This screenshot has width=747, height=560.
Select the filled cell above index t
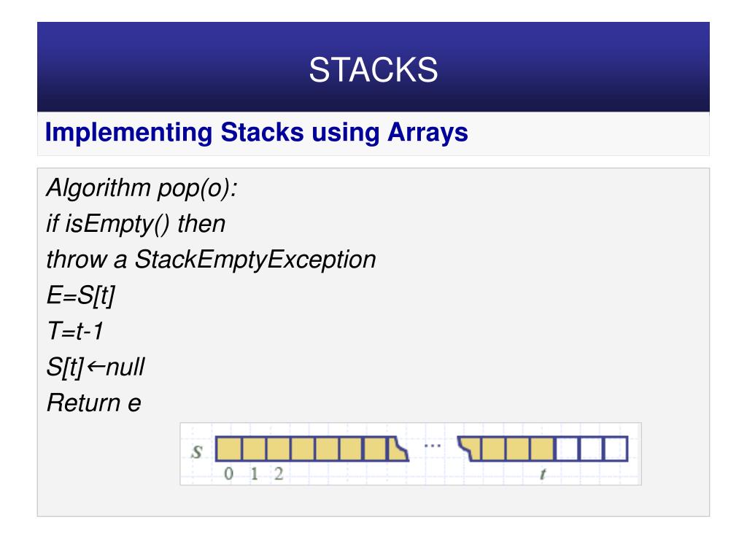click(x=543, y=448)
